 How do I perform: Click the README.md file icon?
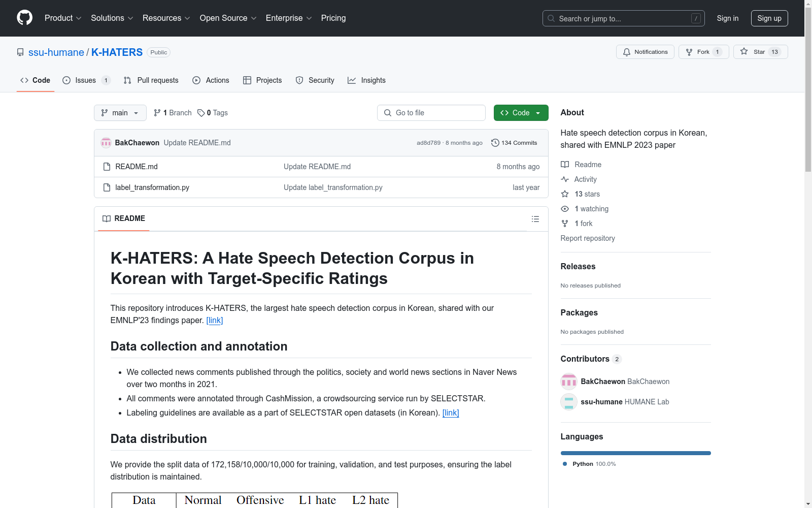(107, 167)
